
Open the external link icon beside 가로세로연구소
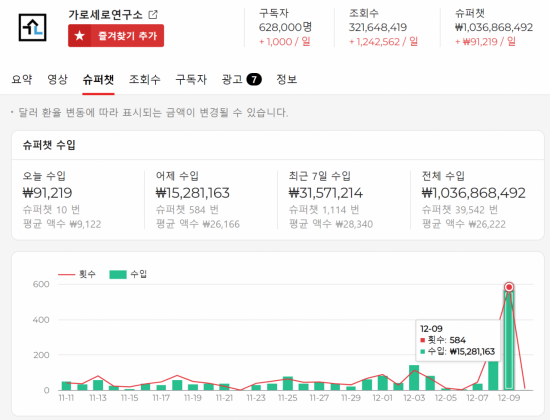(x=153, y=15)
